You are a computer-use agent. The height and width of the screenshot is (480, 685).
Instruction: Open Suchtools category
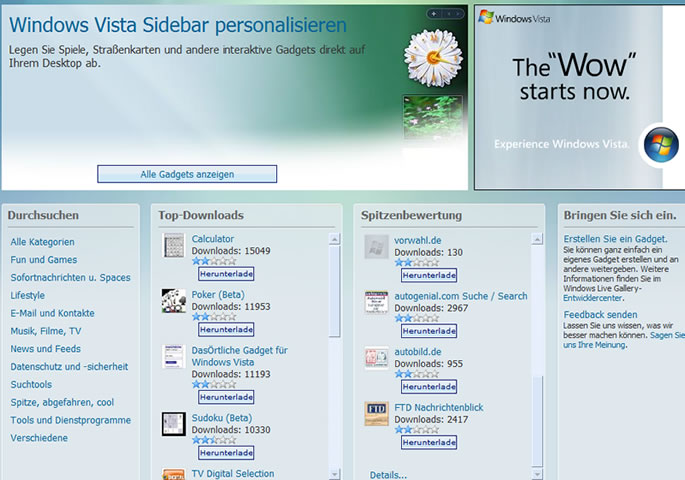[31, 384]
